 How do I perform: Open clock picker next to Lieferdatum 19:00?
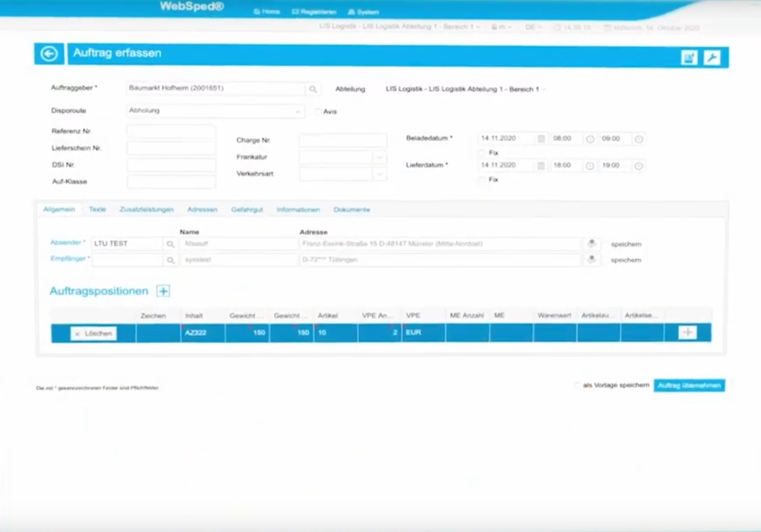pos(639,166)
